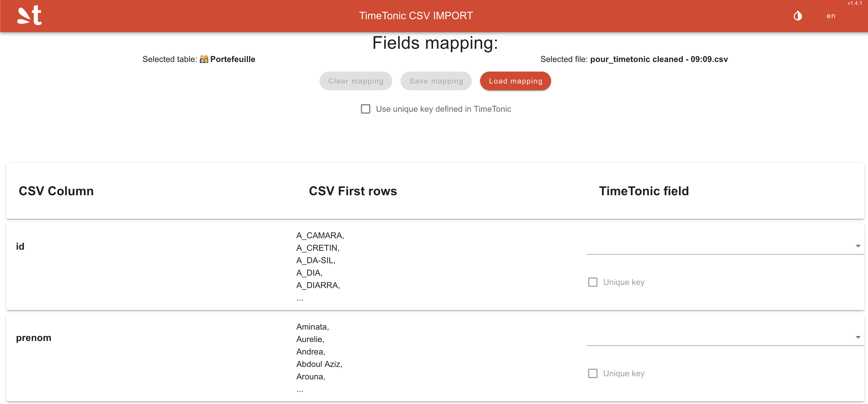Open the 'en' language selector
The height and width of the screenshot is (404, 868).
pos(831,16)
